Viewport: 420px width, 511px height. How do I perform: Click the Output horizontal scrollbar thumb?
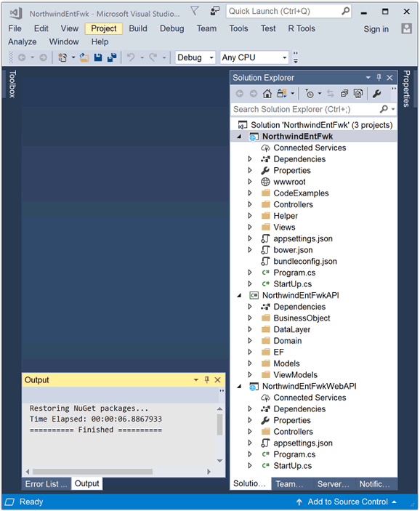click(x=92, y=472)
